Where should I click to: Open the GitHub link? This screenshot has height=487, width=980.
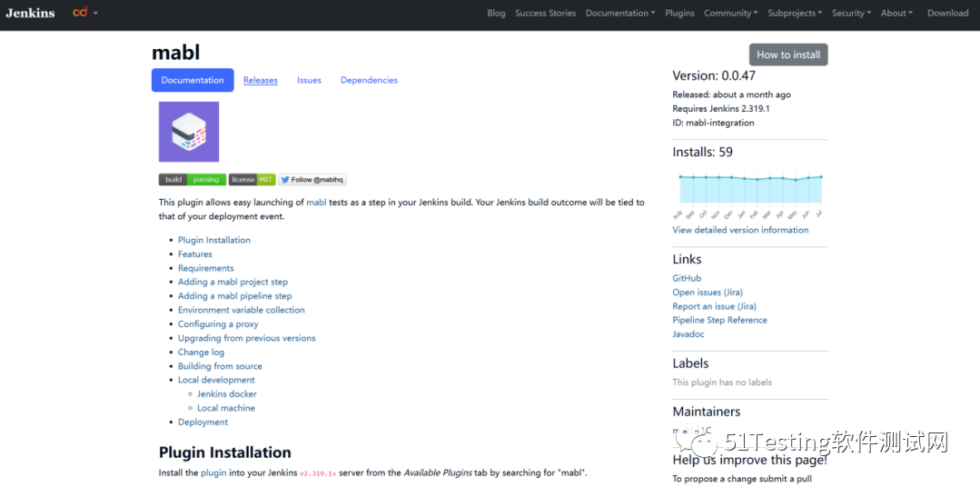687,278
